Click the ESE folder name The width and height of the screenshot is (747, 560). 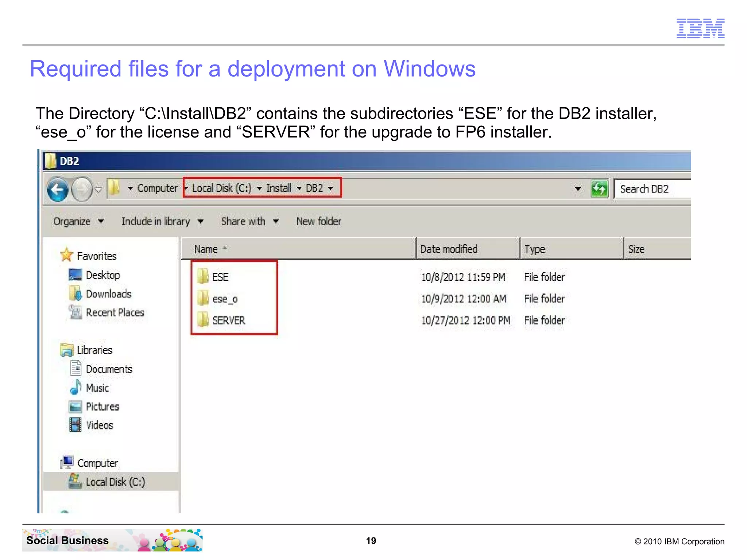220,277
